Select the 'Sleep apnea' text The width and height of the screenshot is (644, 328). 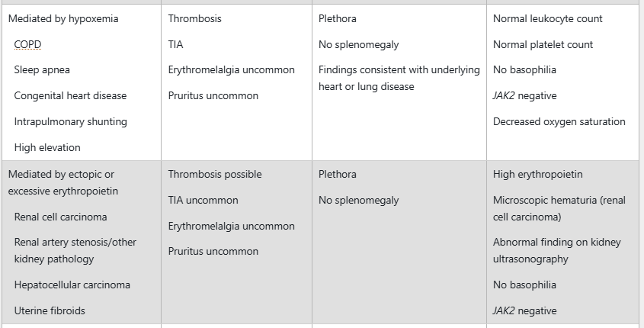pos(42,70)
